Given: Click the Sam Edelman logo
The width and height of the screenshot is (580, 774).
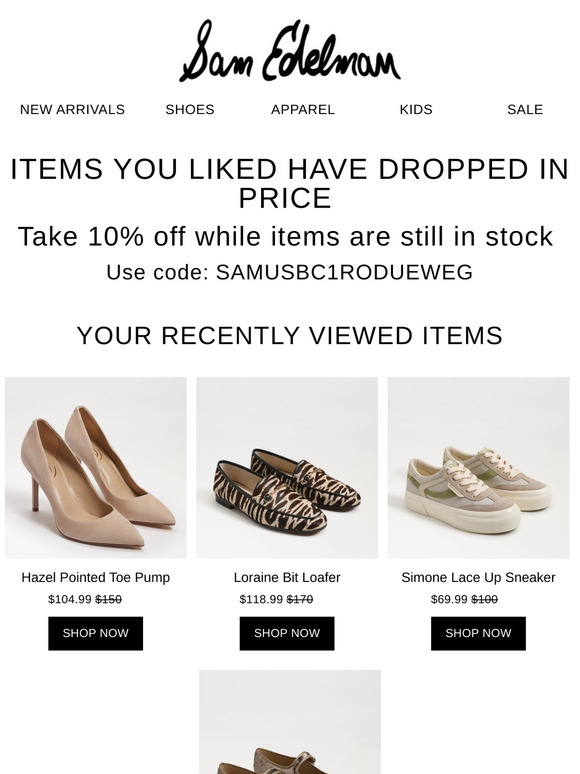Looking at the screenshot, I should (x=290, y=51).
